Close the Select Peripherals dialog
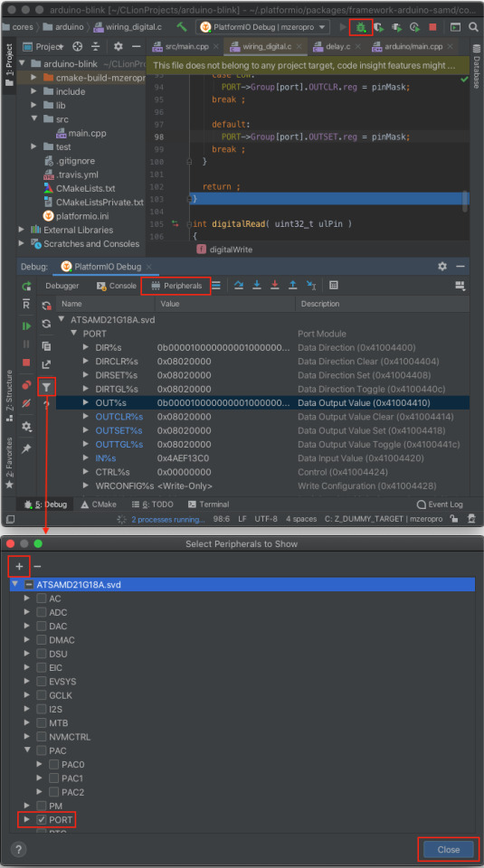Screen dimensions: 484x868 pyautogui.click(x=448, y=850)
